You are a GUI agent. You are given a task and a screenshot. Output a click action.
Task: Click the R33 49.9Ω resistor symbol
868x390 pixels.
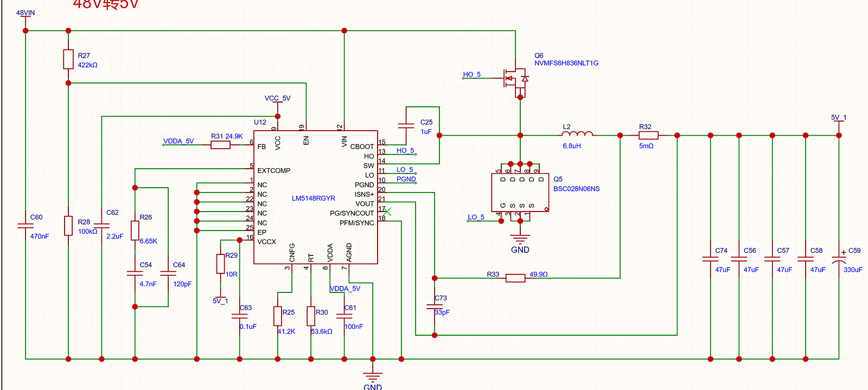(515, 278)
